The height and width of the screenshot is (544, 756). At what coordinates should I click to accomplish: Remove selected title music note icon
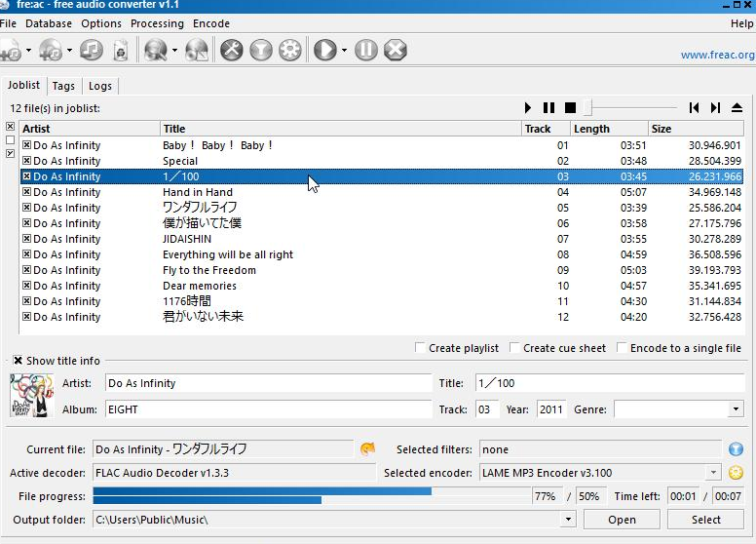click(x=92, y=50)
